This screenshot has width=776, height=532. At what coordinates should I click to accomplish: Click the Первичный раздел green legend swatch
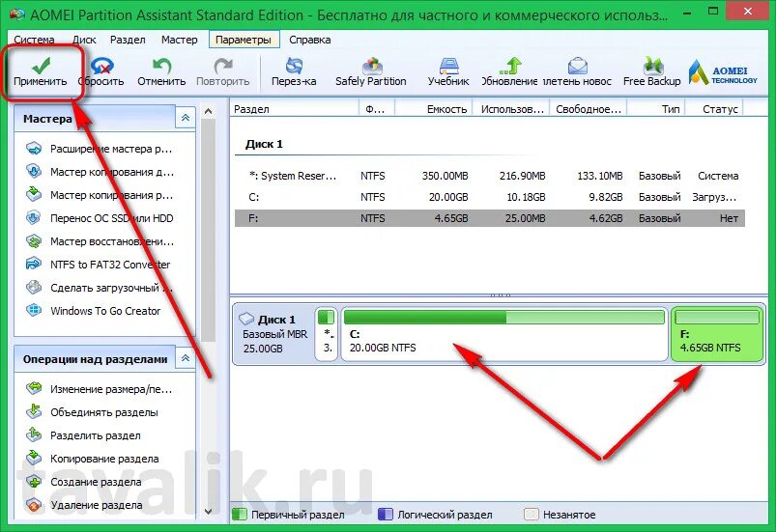240,515
